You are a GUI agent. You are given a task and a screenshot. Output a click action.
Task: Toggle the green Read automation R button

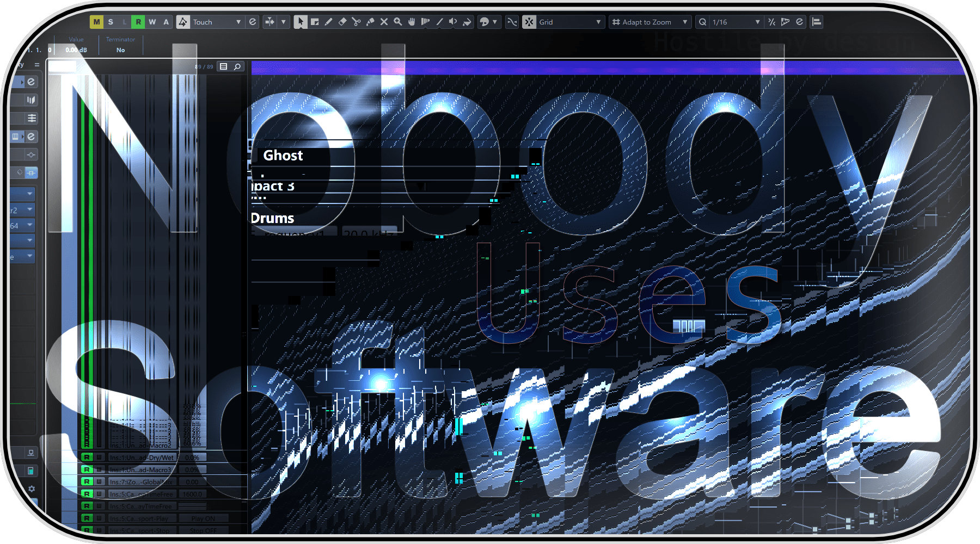pyautogui.click(x=138, y=22)
